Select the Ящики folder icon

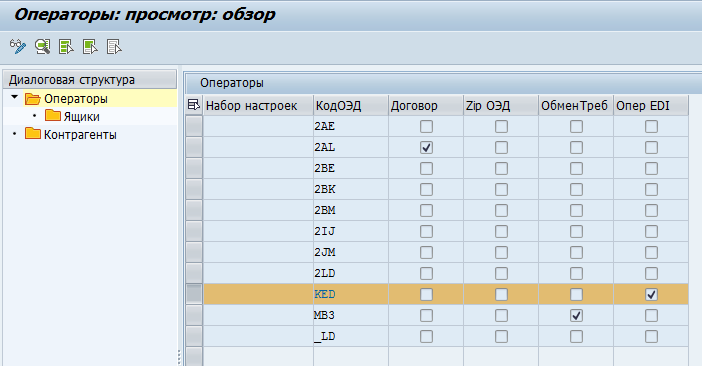click(x=53, y=116)
